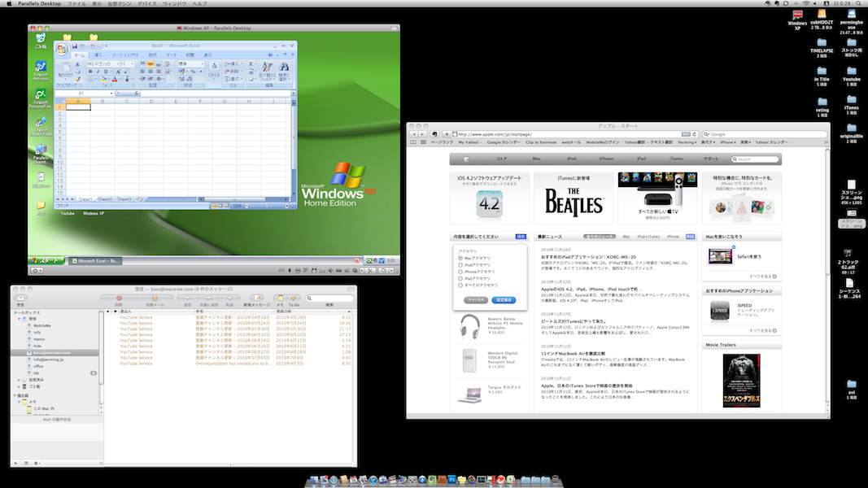The width and height of the screenshot is (868, 488).
Task: Click Bold in Excel font group
Action: pos(90,72)
